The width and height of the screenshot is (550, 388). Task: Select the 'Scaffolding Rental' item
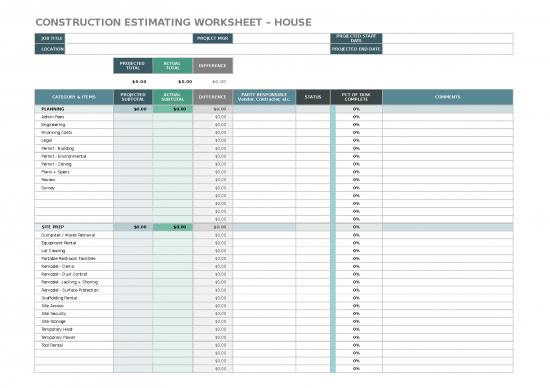[59, 298]
